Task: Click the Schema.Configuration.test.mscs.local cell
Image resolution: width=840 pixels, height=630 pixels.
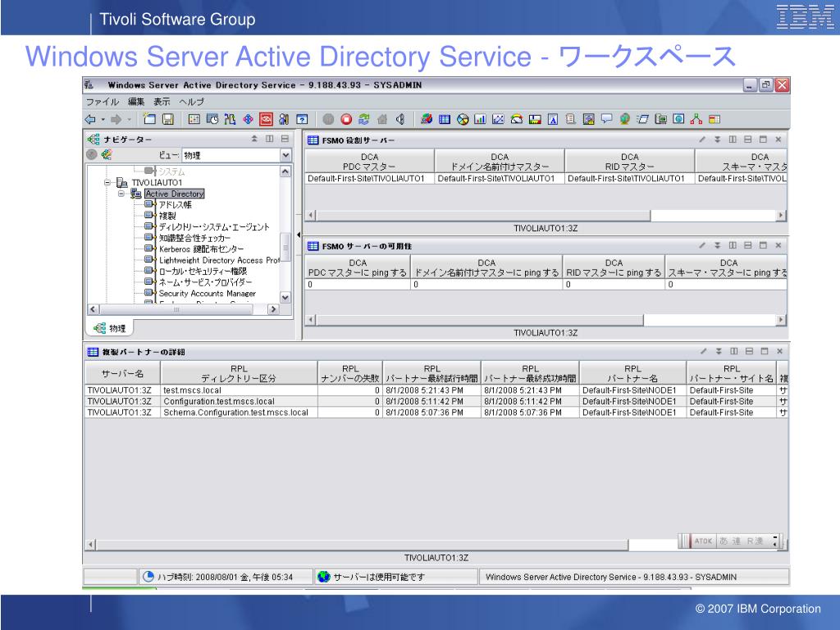Action: (239, 413)
